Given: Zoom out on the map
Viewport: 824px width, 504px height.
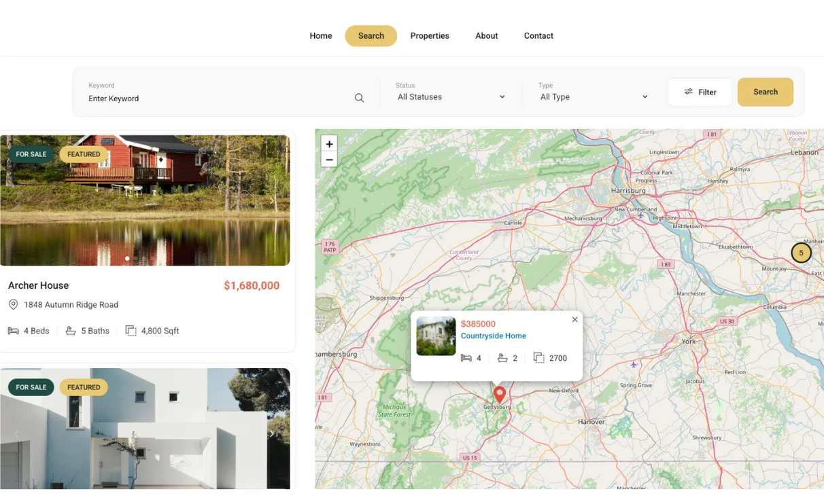Looking at the screenshot, I should tap(329, 160).
